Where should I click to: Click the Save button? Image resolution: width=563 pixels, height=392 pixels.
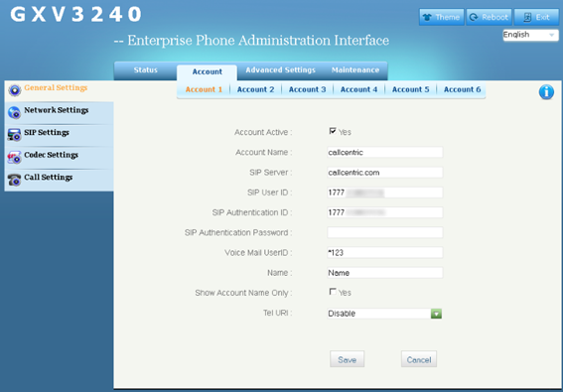348,359
